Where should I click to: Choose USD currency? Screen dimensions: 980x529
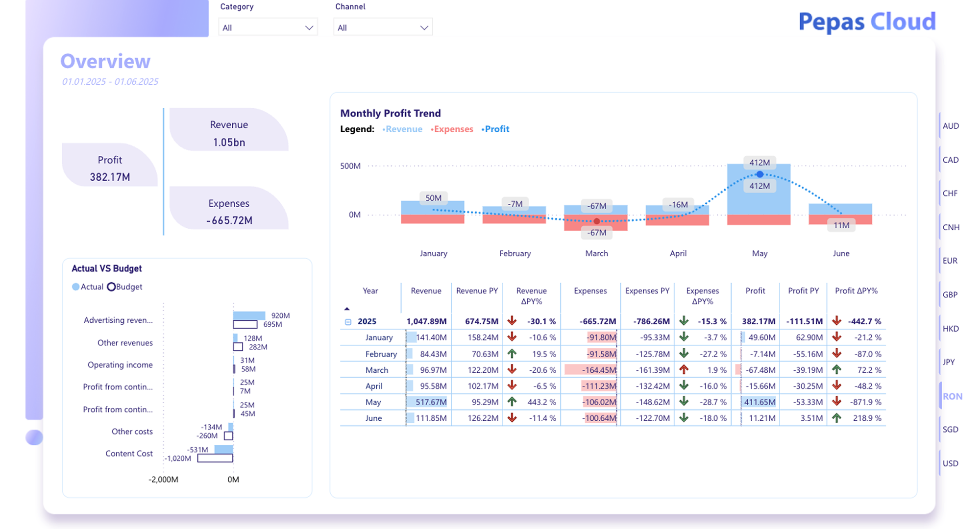951,463
